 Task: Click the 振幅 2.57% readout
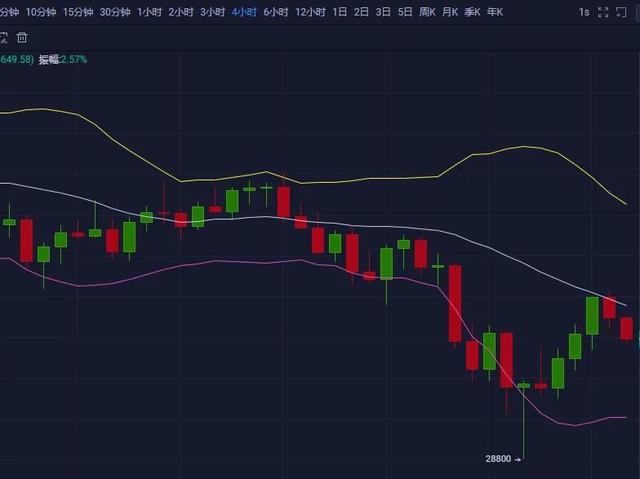(63, 60)
